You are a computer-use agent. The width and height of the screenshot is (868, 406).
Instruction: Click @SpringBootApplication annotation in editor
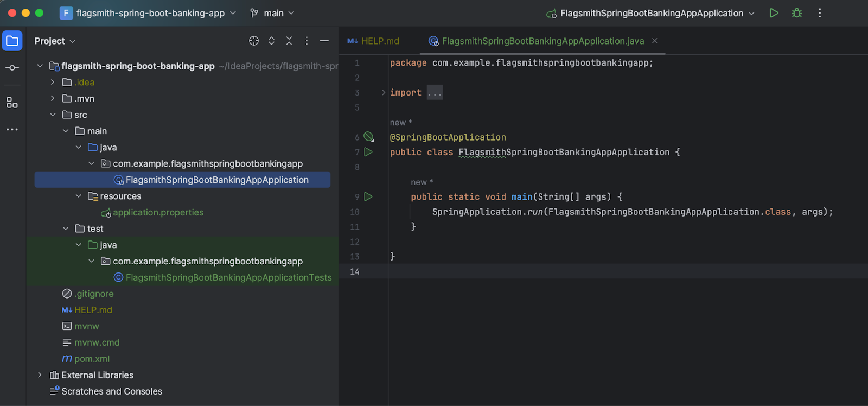(448, 137)
